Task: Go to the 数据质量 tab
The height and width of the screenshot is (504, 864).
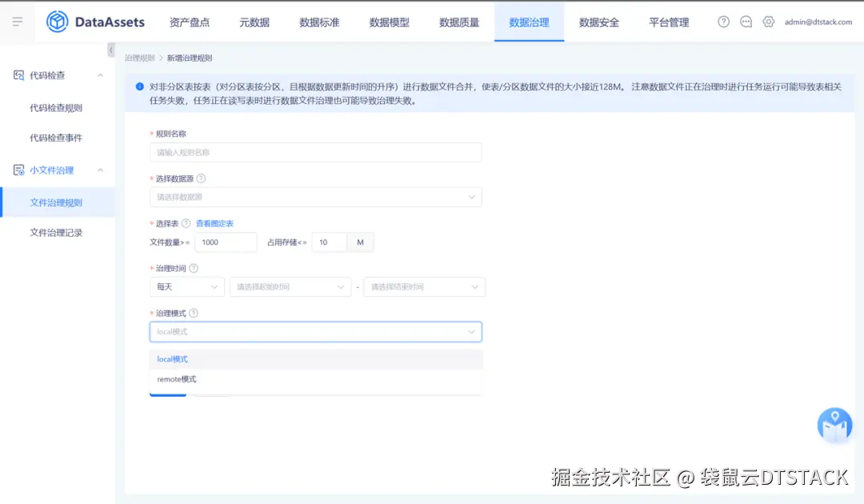Action: pos(459,22)
